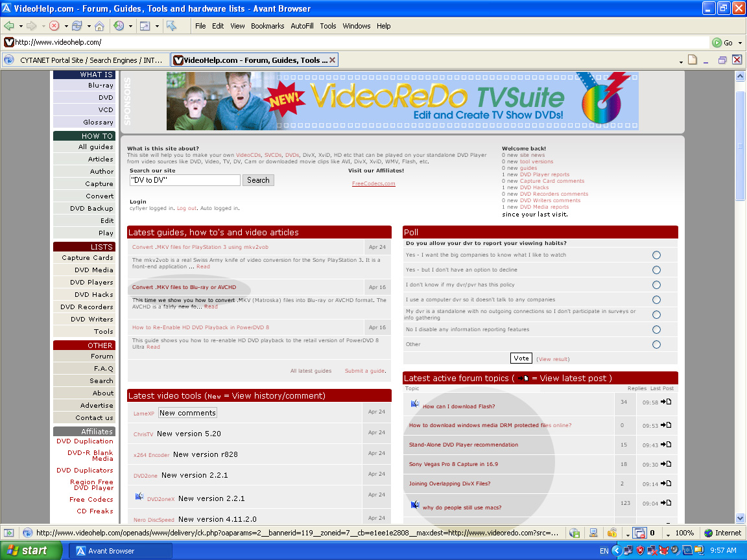Open History icon dropdown arrow
The width and height of the screenshot is (747, 560).
pos(130,26)
